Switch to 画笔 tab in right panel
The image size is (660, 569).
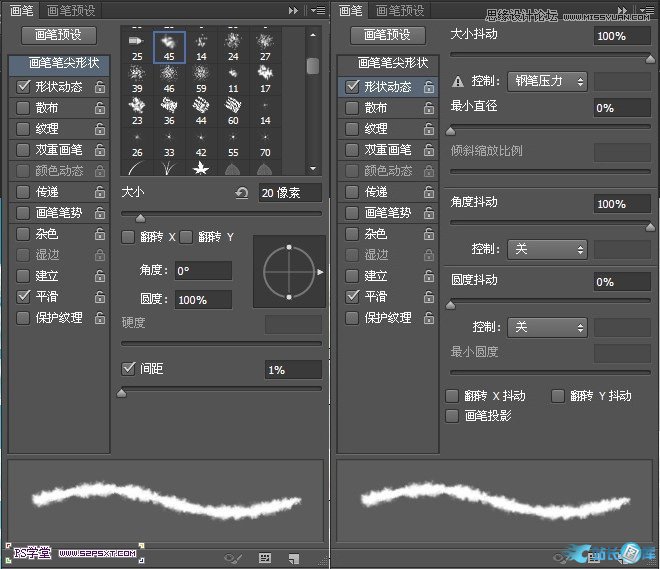pos(349,10)
